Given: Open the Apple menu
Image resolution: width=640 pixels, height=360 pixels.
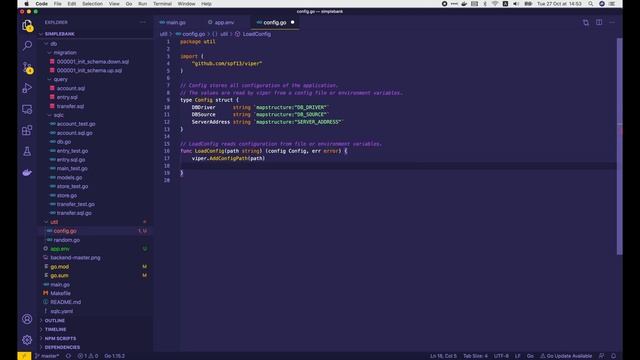Looking at the screenshot, I should tap(27, 4).
